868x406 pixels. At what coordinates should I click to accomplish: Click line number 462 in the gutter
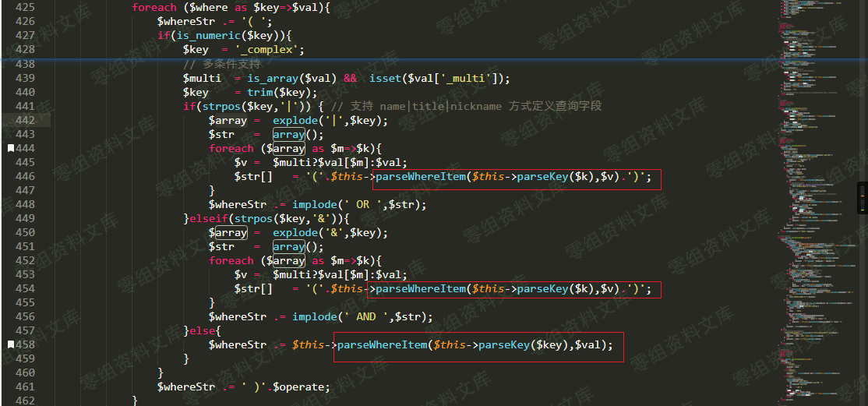click(25, 401)
